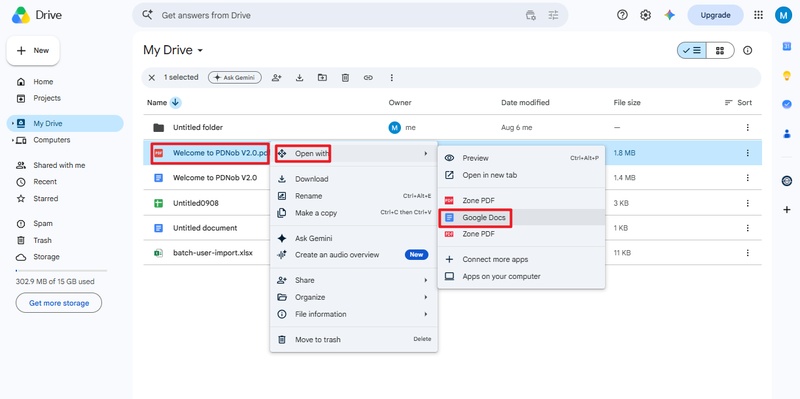Expand the Open with submenu
800x399 pixels.
354,153
